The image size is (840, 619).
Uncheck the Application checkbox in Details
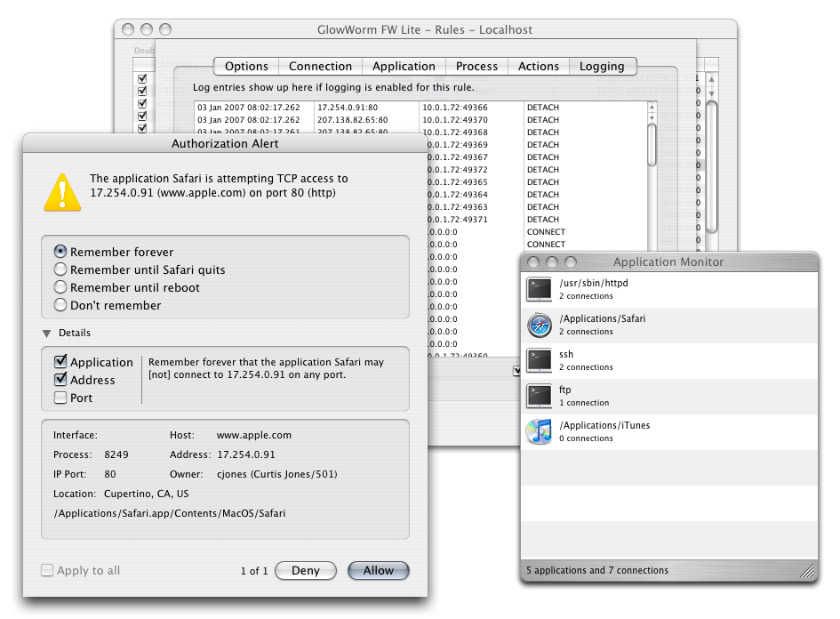[x=60, y=361]
